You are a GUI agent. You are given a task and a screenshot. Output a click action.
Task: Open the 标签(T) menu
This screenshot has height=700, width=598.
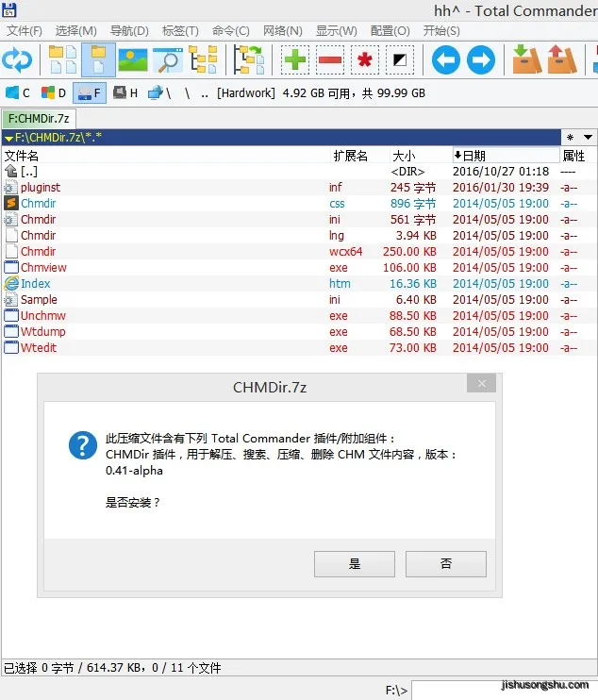(180, 31)
